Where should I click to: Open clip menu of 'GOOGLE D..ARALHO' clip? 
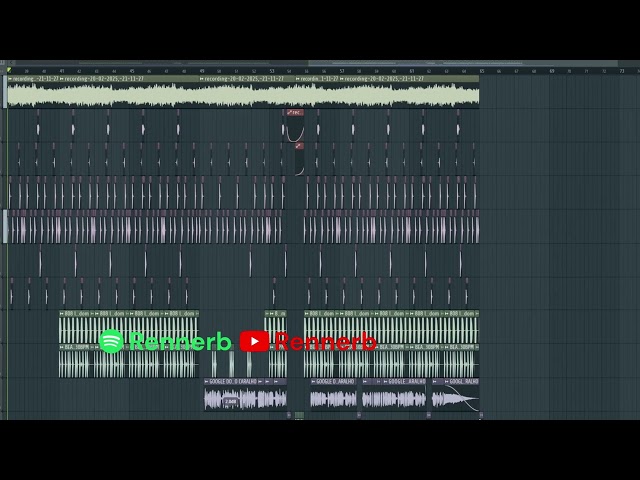313,382
